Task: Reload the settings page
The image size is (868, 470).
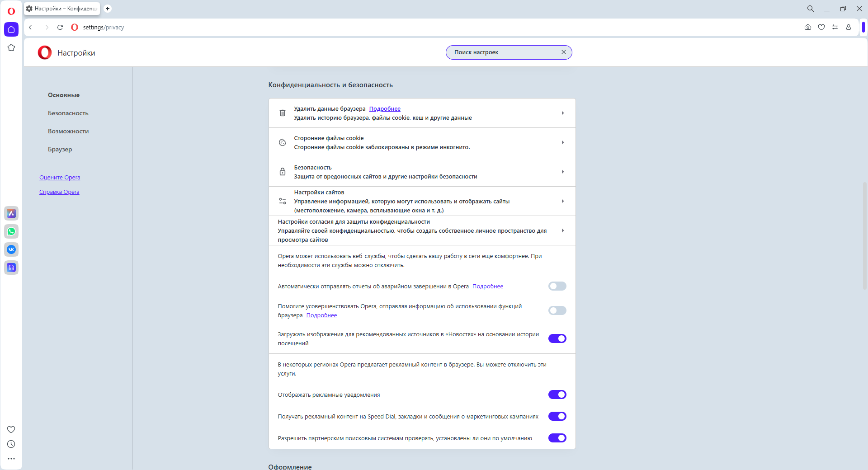Action: click(x=60, y=27)
